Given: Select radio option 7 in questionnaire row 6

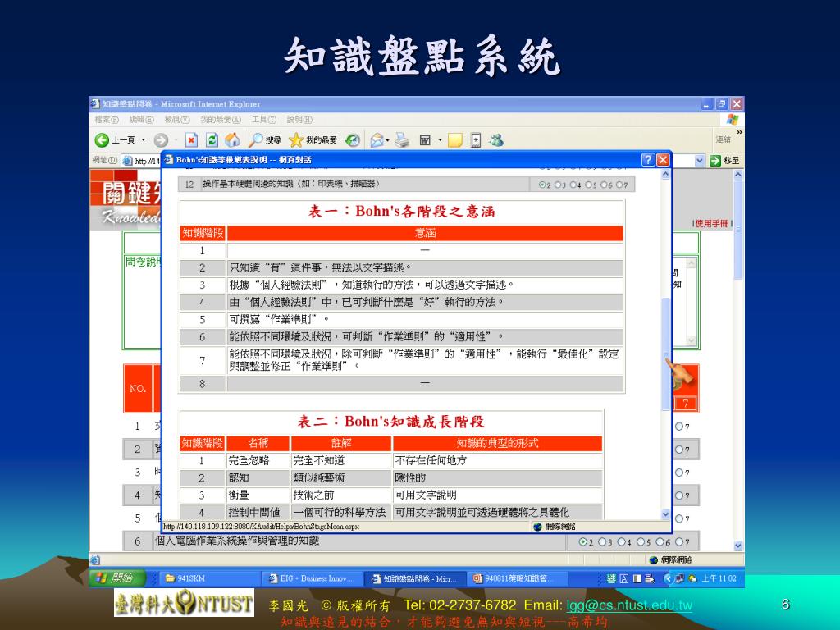Looking at the screenshot, I should (x=678, y=542).
